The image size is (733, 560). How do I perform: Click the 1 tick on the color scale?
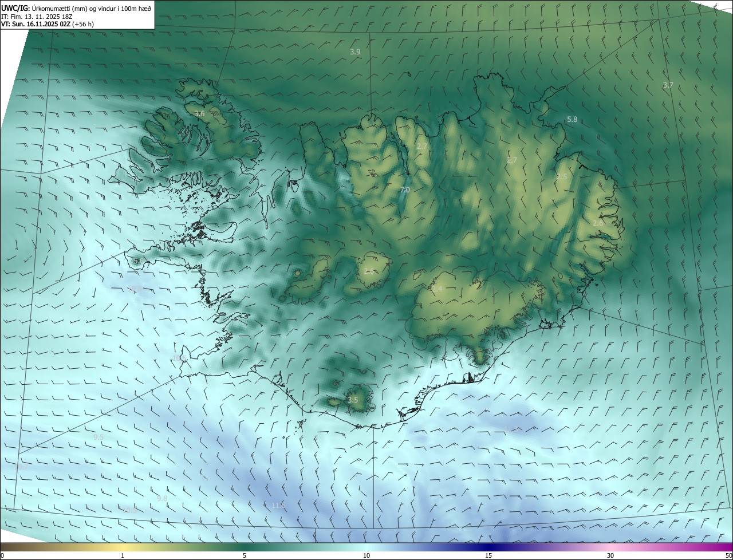(123, 555)
